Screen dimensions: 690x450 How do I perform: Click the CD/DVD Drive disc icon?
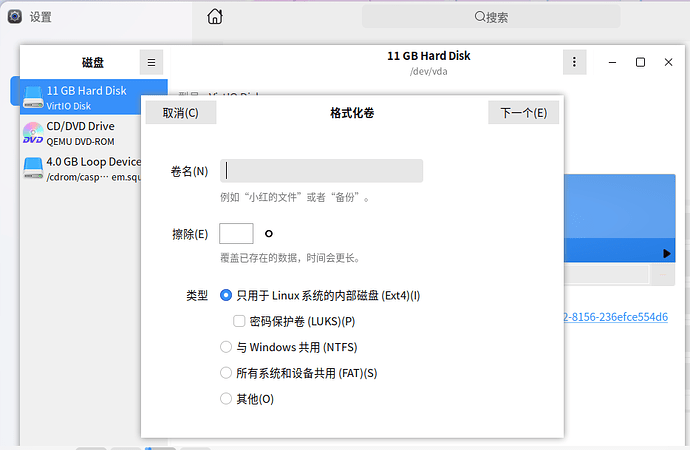point(32,133)
